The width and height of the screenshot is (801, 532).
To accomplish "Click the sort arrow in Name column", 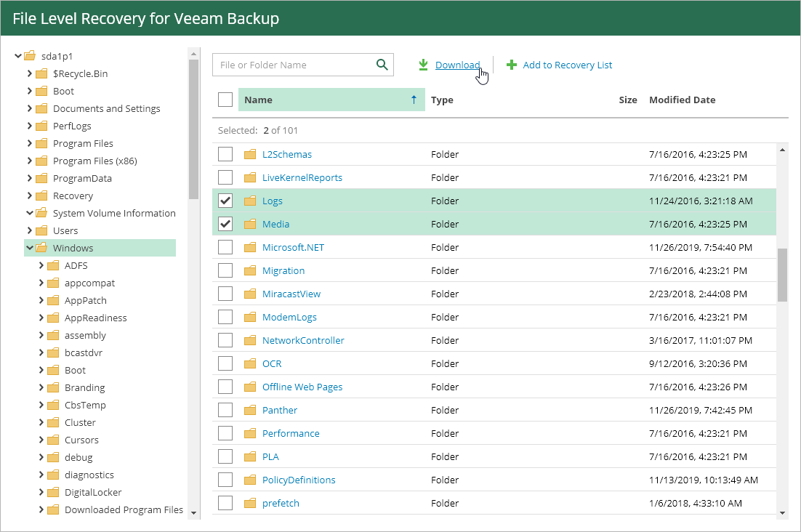I will coord(414,100).
